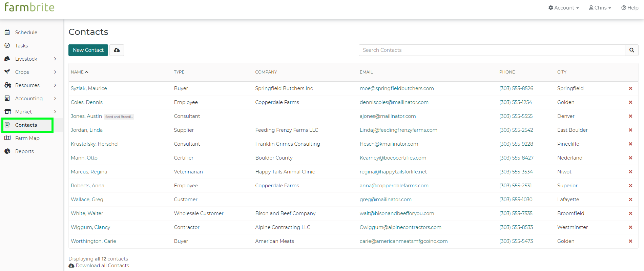Delete the Mann, Otto contact
Image resolution: width=644 pixels, height=271 pixels.
point(630,158)
